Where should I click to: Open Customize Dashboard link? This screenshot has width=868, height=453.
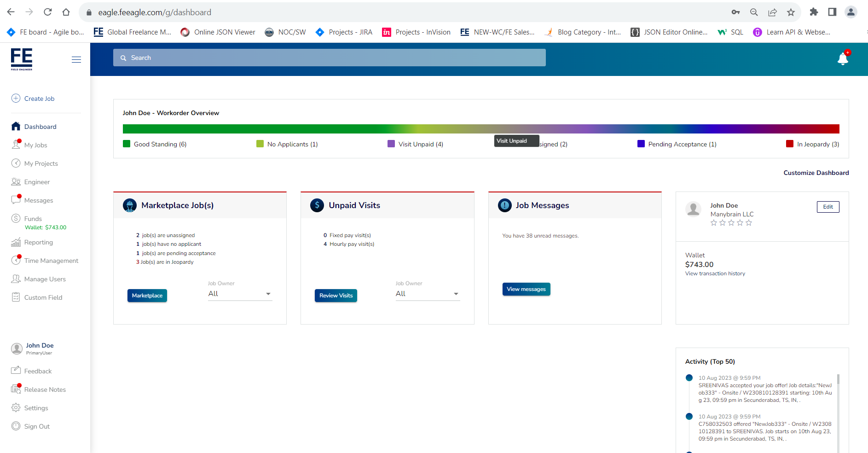point(816,173)
